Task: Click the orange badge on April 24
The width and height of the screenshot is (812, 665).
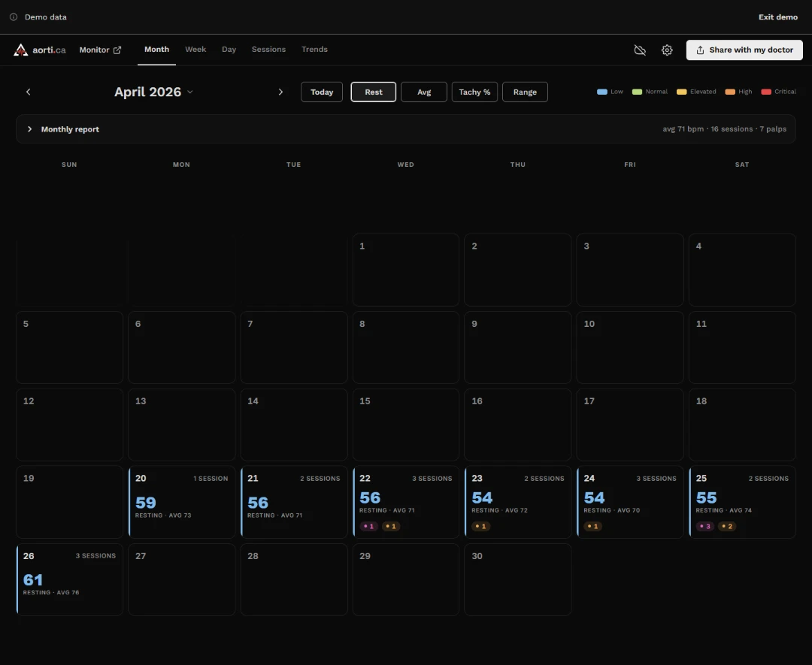Action: click(x=593, y=526)
